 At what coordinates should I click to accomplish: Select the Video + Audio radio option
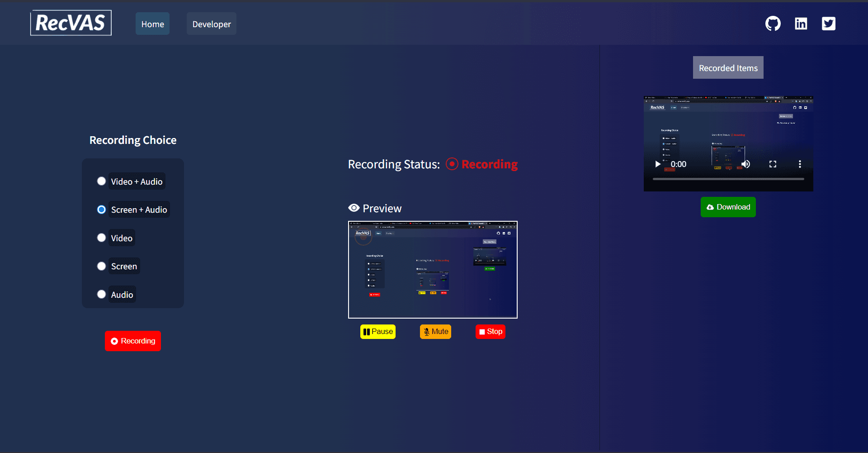[101, 181]
